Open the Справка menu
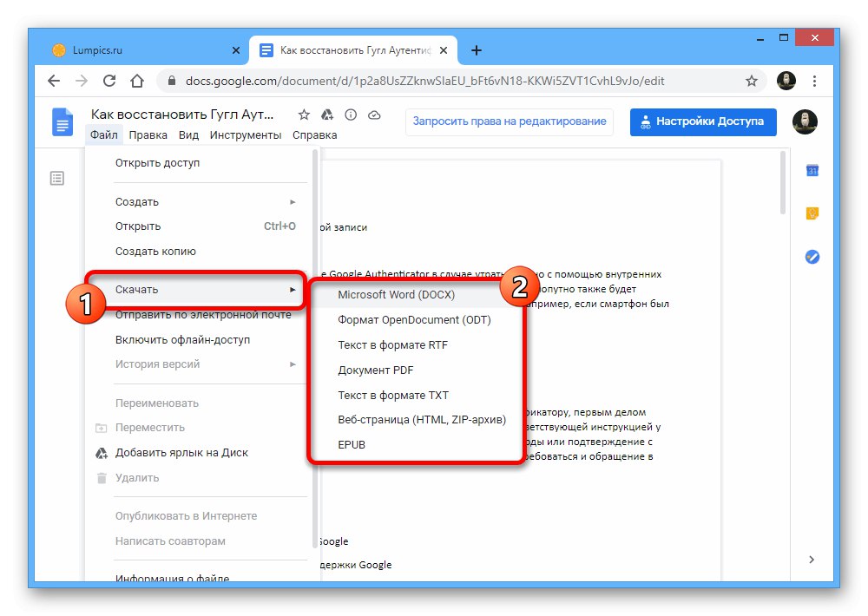868x616 pixels. tap(314, 135)
